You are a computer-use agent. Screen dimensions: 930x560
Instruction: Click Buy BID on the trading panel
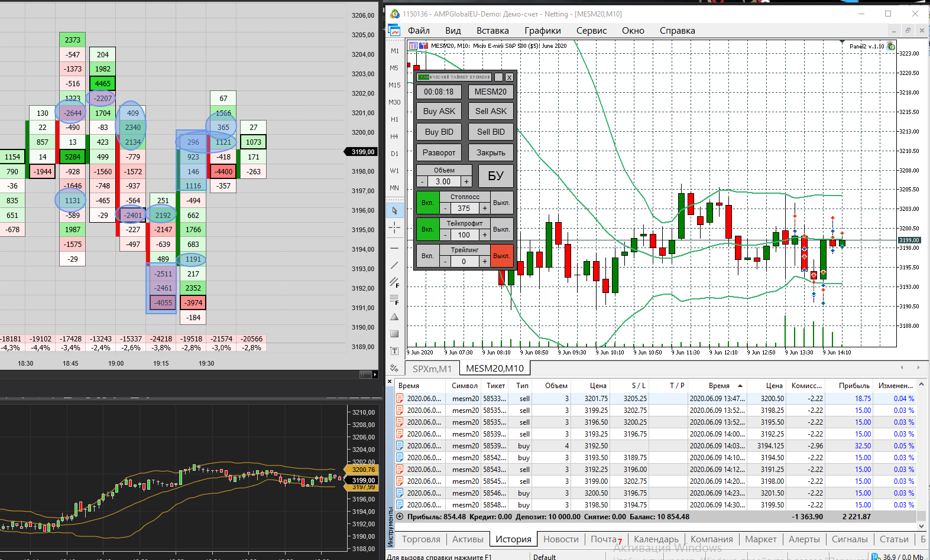439,132
